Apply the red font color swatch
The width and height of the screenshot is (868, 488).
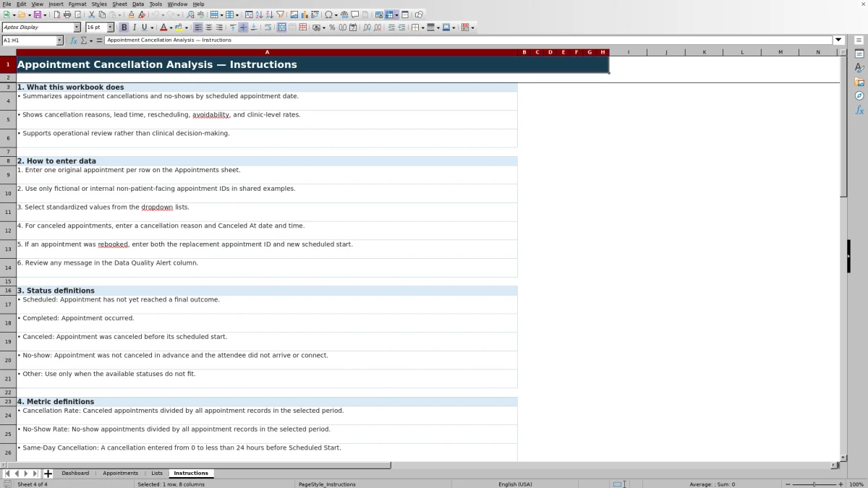pos(163,27)
